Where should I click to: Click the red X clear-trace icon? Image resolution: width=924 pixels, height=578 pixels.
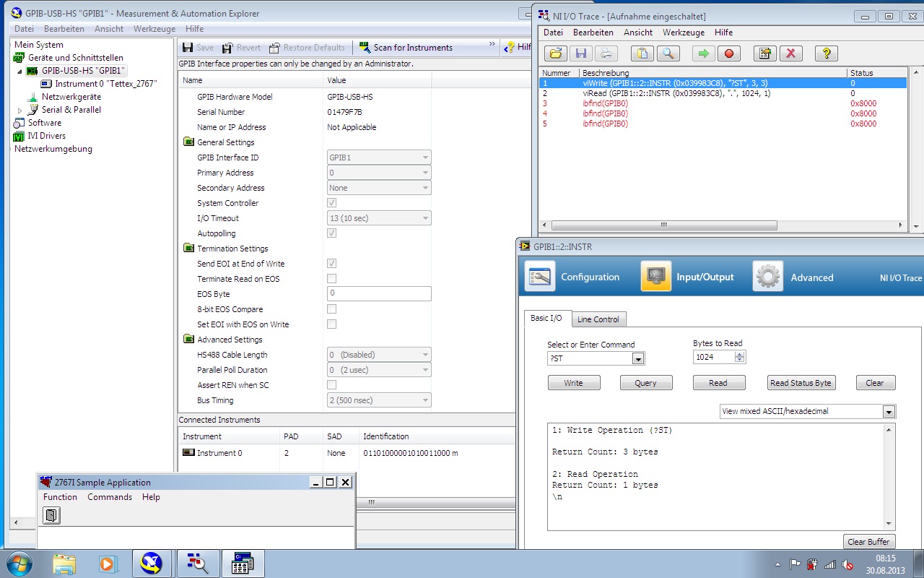pos(790,53)
